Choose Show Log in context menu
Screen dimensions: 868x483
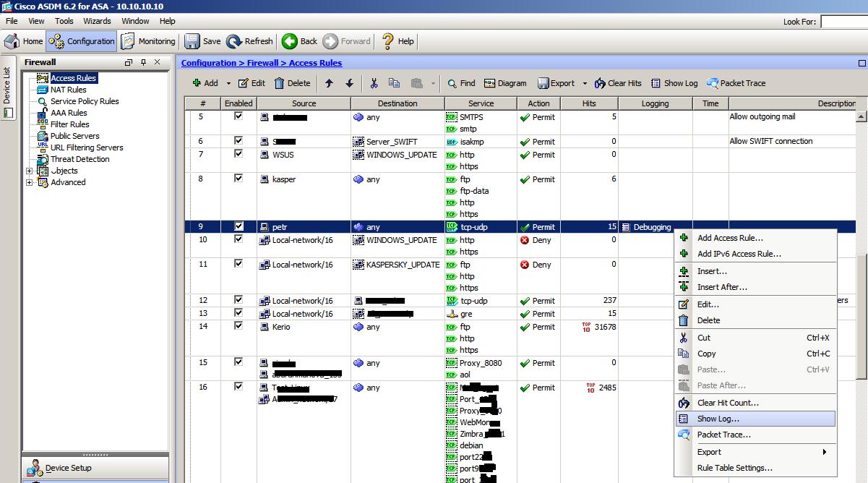755,419
